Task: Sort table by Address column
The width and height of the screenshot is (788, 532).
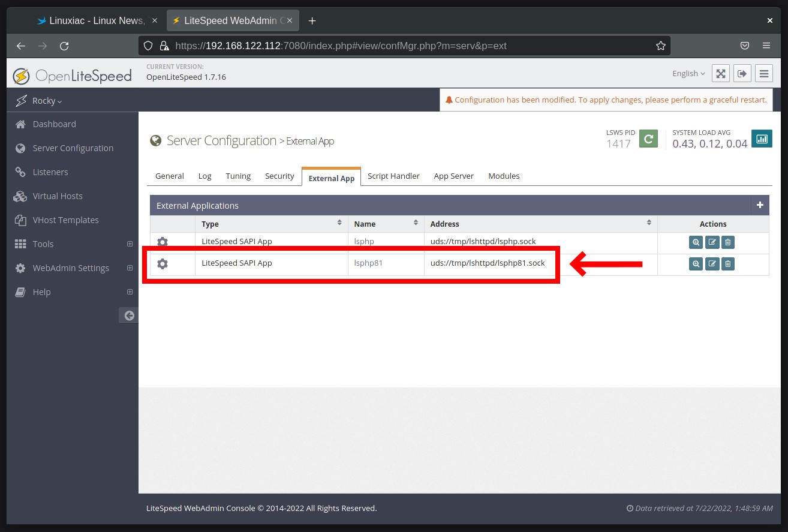Action: (x=540, y=224)
